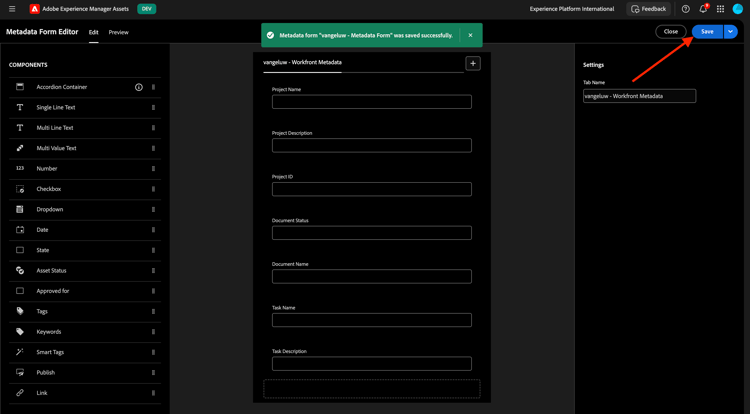Image resolution: width=750 pixels, height=414 pixels.
Task: Select the Tags component icon
Action: pyautogui.click(x=20, y=311)
